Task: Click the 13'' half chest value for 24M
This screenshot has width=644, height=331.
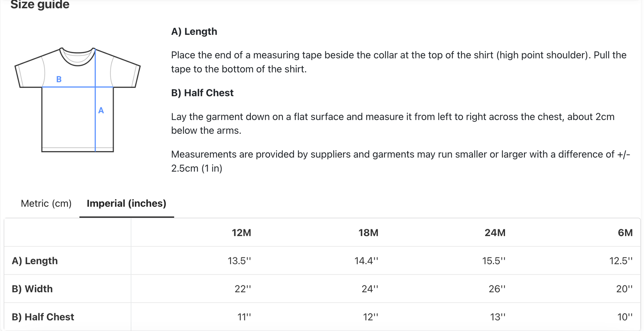Action: click(497, 317)
